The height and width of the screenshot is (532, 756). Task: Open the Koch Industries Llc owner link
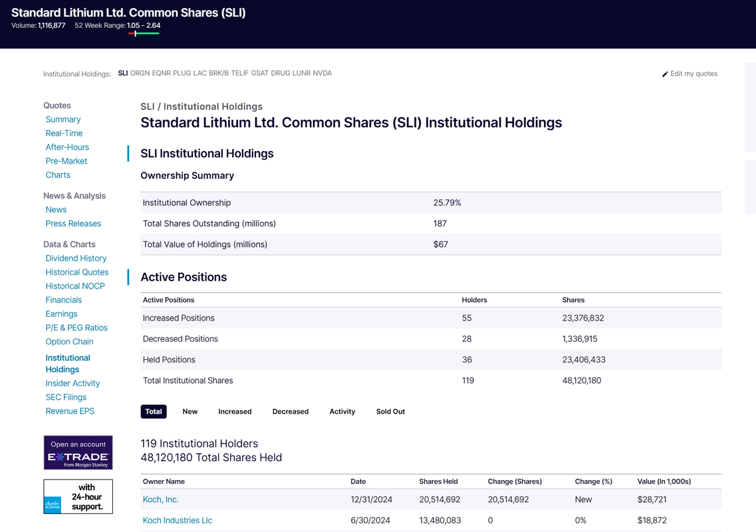[x=178, y=521]
